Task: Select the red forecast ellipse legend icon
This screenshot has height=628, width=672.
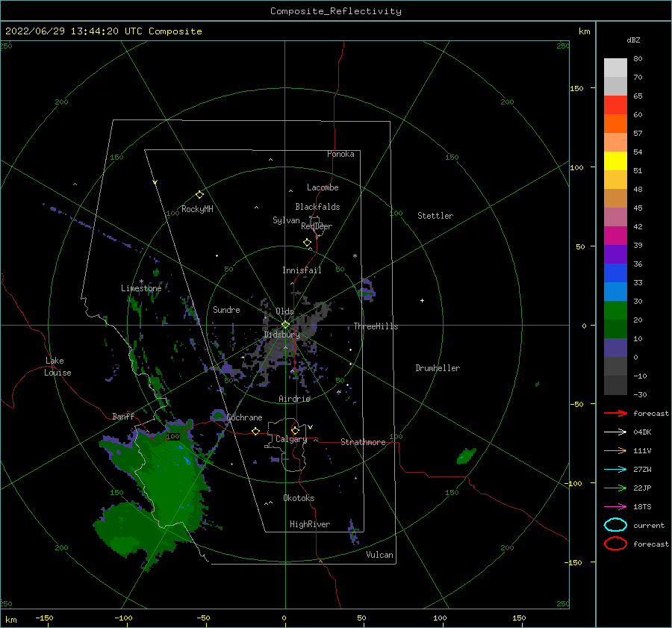Action: point(615,544)
